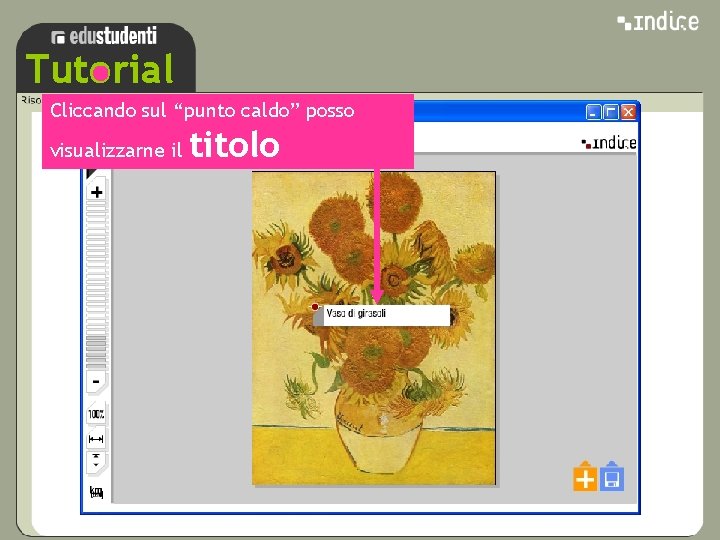720x540 pixels.
Task: Click the zoom in plus button
Action: click(x=96, y=192)
